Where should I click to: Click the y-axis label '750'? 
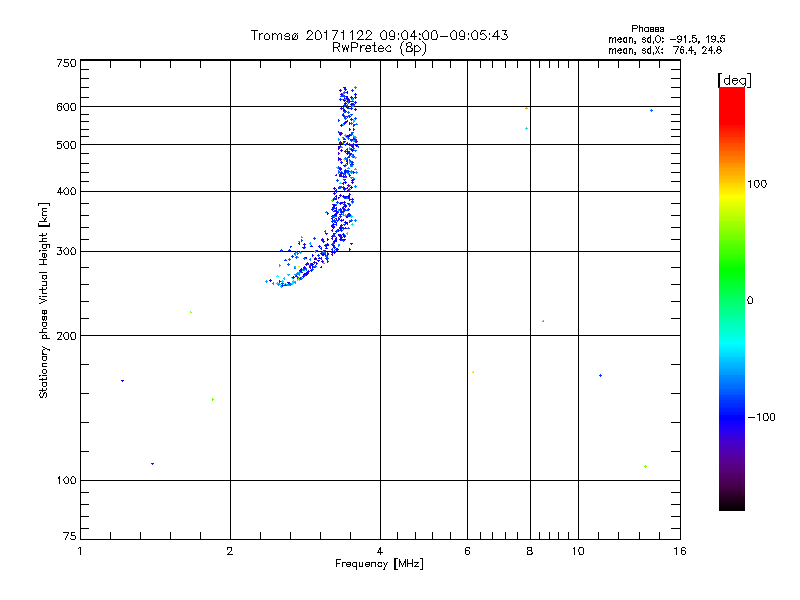(x=66, y=63)
